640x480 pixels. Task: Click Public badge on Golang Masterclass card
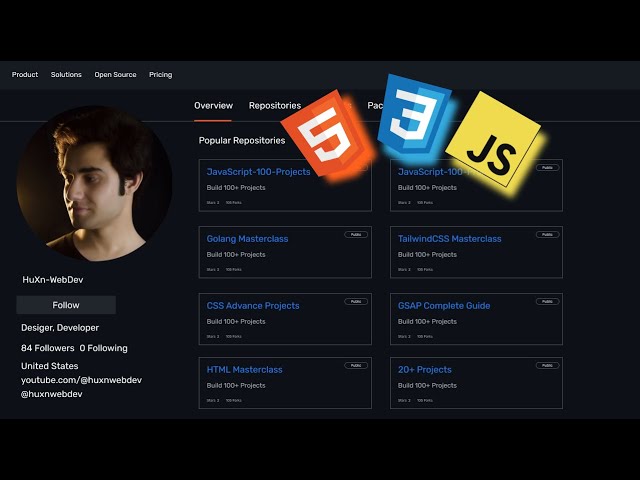tap(356, 235)
